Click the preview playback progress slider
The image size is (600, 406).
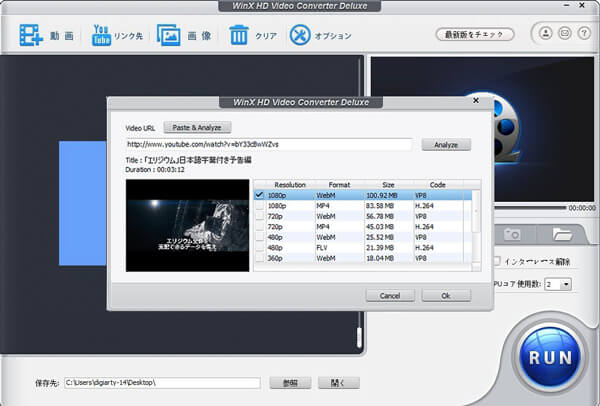[x=530, y=208]
